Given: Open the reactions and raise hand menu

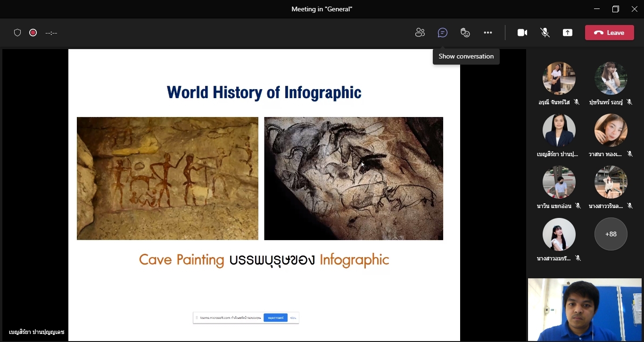Looking at the screenshot, I should 465,33.
